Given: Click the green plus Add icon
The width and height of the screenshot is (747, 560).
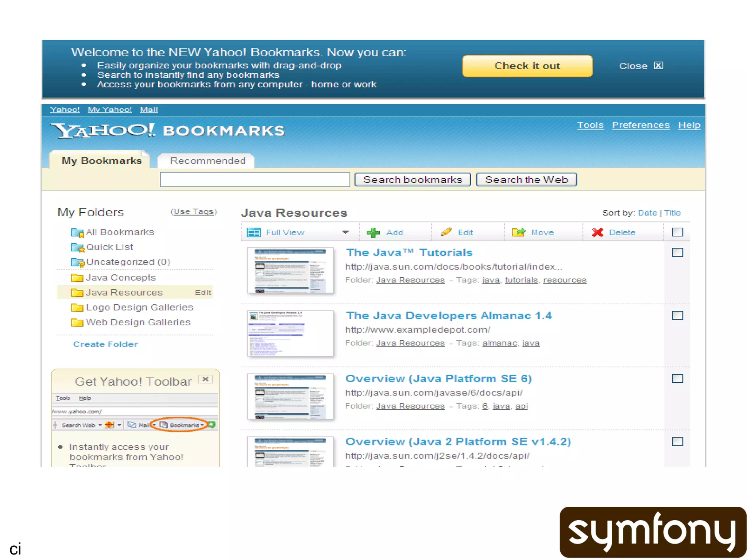Looking at the screenshot, I should tap(373, 232).
